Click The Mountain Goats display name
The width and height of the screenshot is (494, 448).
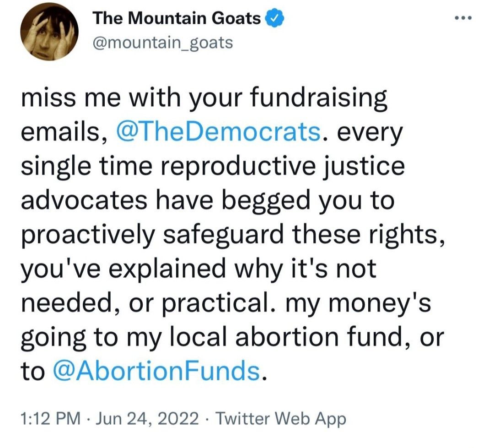(x=177, y=18)
